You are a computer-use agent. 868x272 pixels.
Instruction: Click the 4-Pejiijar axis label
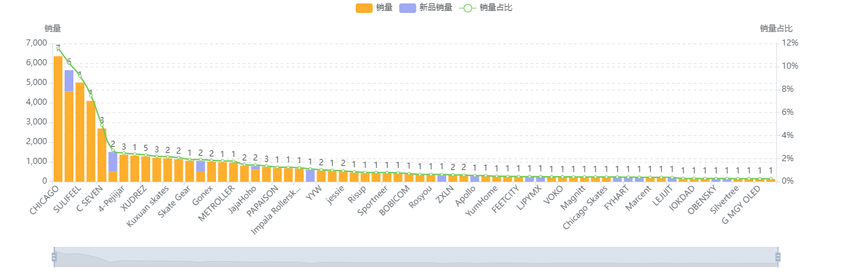111,199
